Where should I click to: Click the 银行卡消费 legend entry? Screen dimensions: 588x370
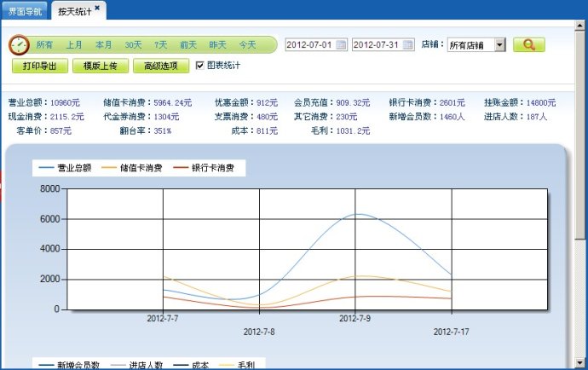pos(212,168)
